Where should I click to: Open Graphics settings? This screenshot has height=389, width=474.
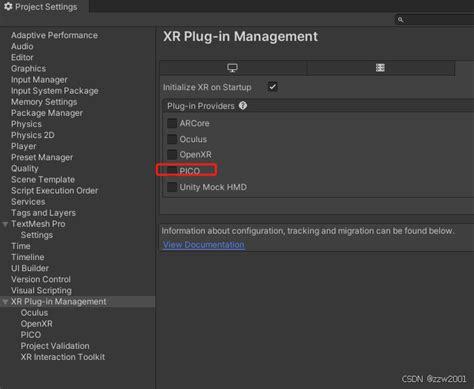tap(28, 68)
